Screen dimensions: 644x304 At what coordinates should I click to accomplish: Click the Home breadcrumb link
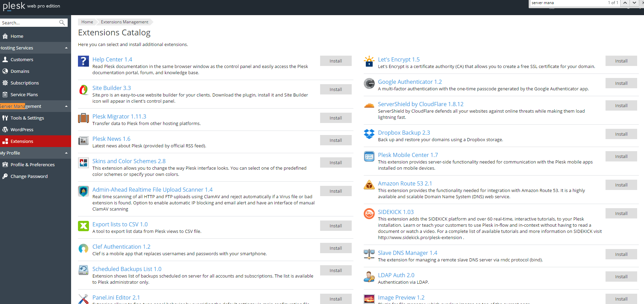(87, 22)
